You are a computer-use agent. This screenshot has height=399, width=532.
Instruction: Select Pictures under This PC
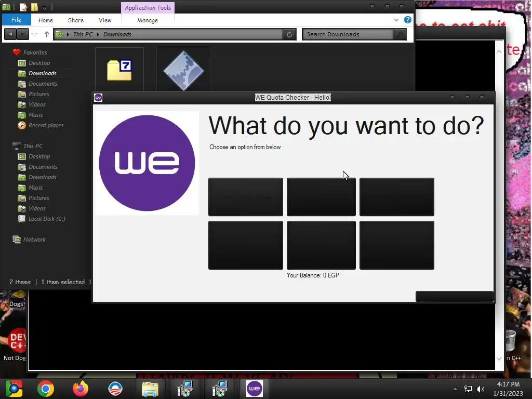pos(34,198)
